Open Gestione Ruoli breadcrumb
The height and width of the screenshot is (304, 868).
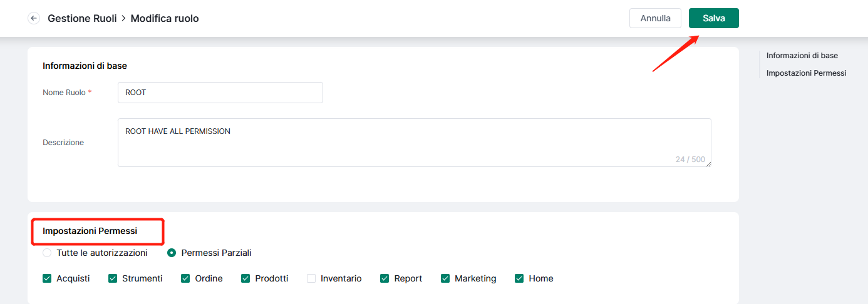82,19
